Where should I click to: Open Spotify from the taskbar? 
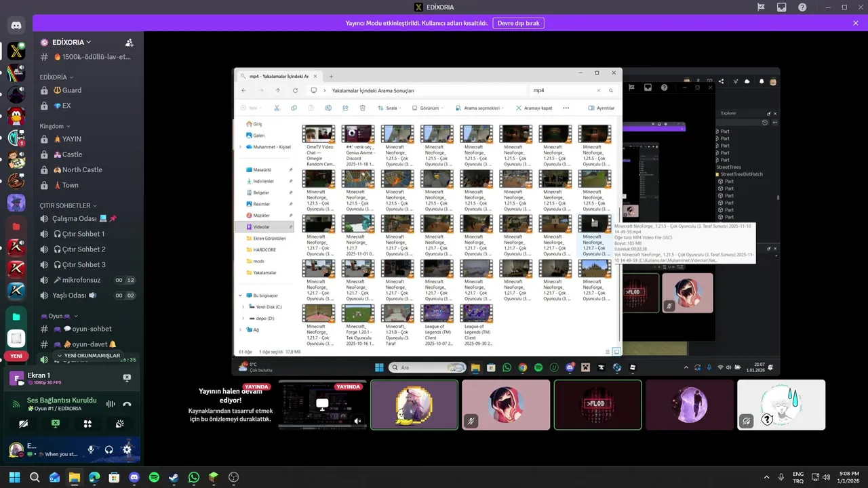tap(154, 477)
